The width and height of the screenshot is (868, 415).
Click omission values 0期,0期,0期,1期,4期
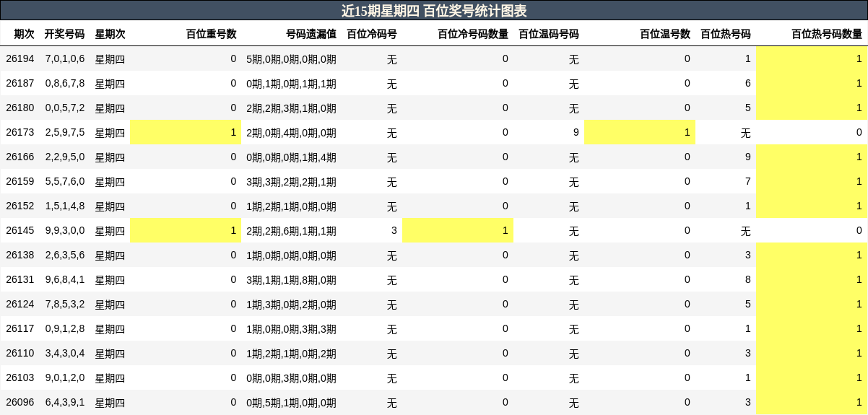pyautogui.click(x=292, y=157)
